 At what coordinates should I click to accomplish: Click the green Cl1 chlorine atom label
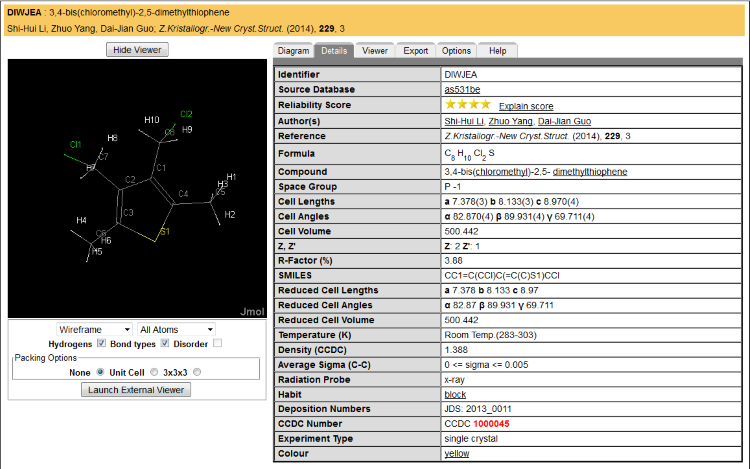(75, 144)
